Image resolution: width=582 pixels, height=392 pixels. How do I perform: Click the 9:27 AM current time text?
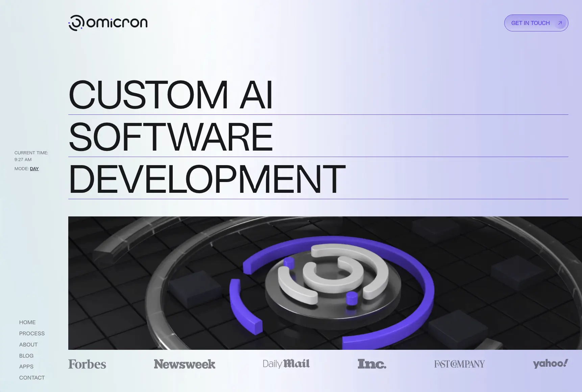click(x=23, y=160)
